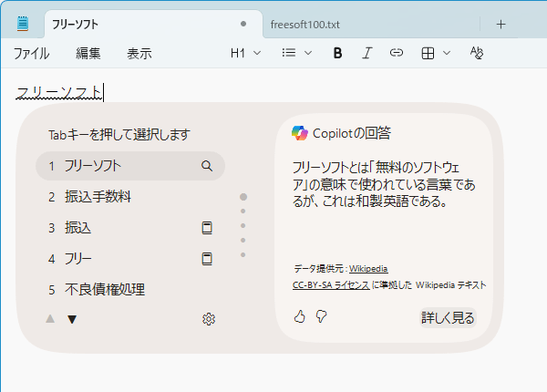This screenshot has height=392, width=547.
Task: Click the search icon beside フリーソフト candidate
Action: [x=207, y=166]
